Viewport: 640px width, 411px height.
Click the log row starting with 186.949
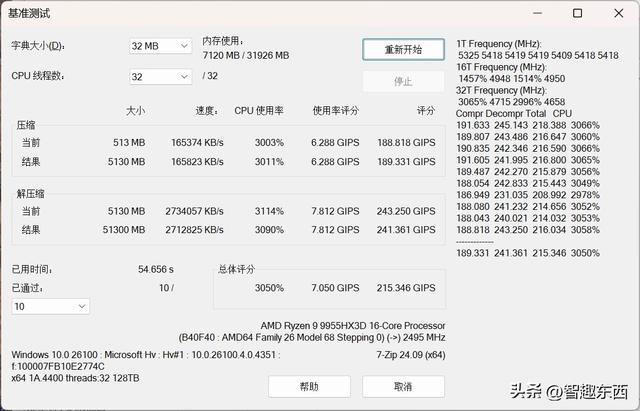(x=528, y=195)
